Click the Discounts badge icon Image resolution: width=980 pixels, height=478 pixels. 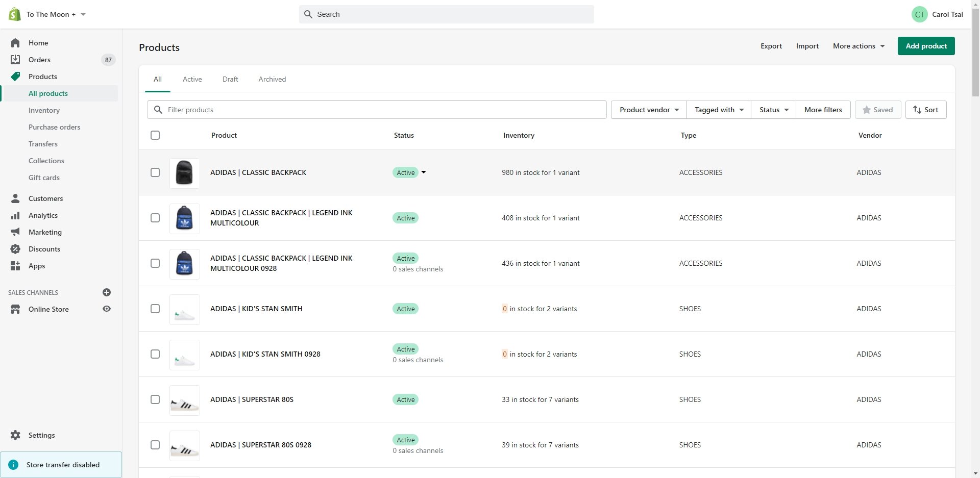point(15,249)
